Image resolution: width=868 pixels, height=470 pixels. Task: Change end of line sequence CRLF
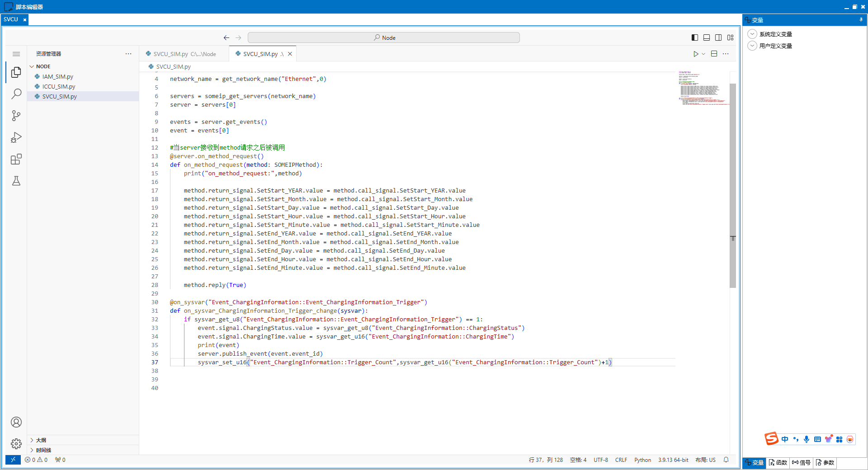621,460
